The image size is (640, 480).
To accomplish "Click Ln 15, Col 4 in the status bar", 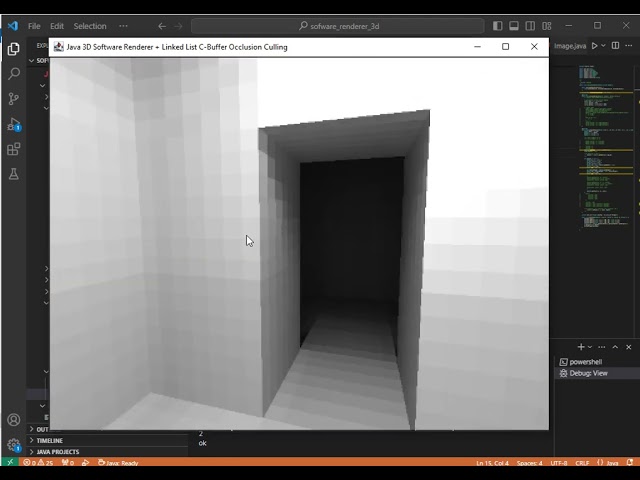I will pos(492,463).
